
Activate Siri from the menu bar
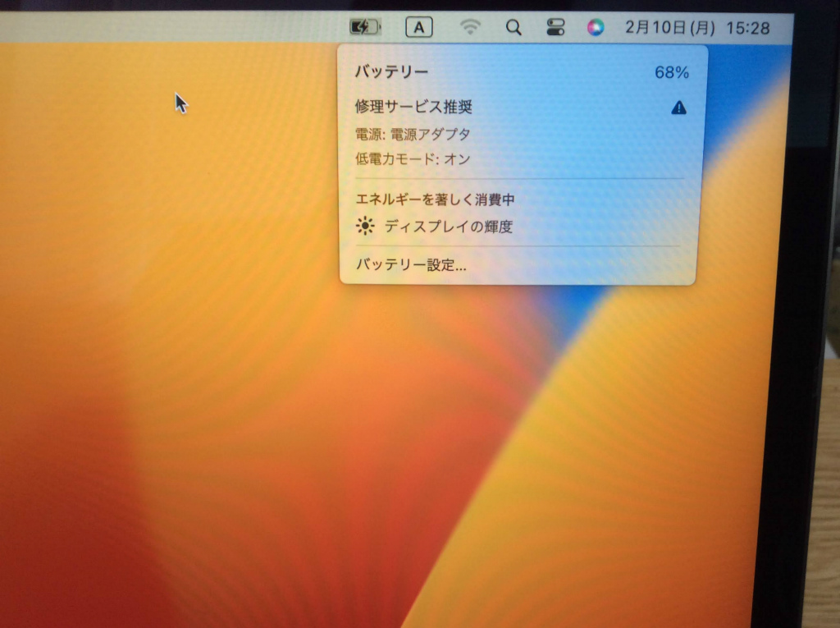click(596, 27)
